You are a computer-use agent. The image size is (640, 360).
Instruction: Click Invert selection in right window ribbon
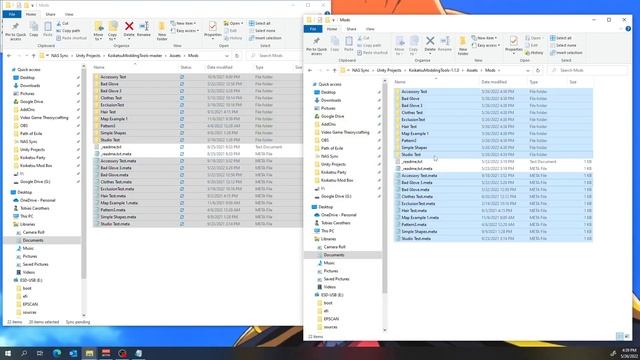pos(566,53)
